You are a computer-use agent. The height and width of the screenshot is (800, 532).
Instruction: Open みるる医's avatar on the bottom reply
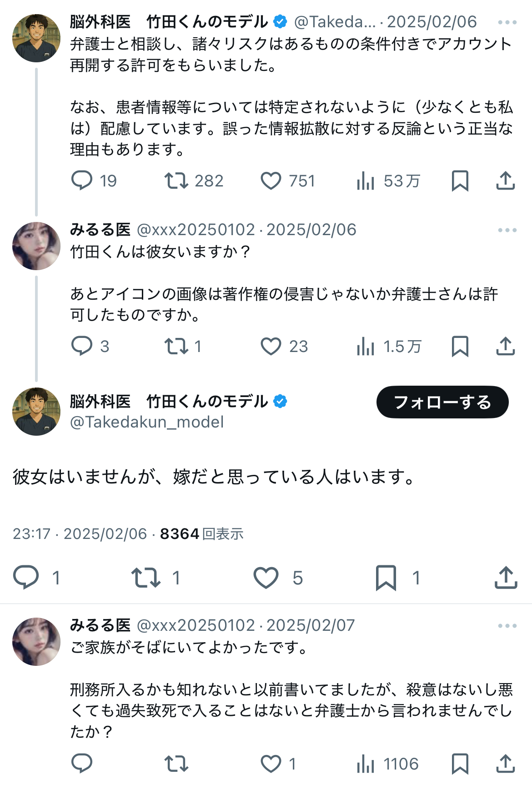[36, 641]
